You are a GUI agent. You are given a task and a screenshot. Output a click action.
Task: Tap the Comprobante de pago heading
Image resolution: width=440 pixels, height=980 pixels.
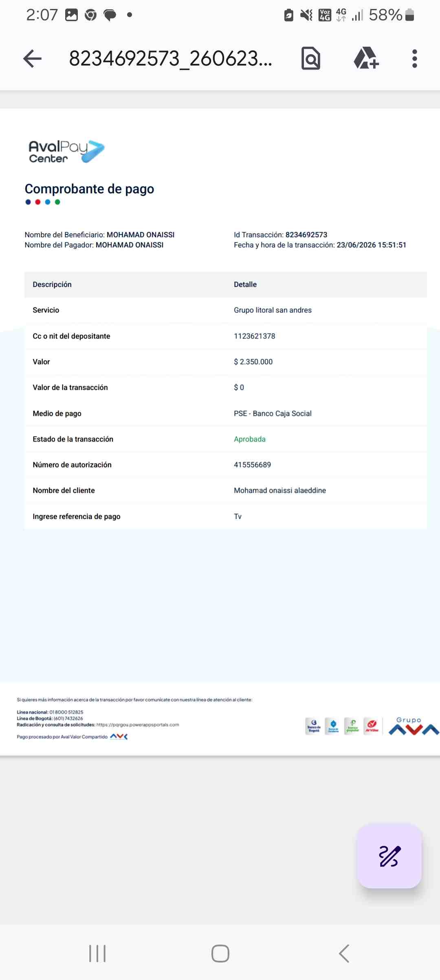click(89, 189)
